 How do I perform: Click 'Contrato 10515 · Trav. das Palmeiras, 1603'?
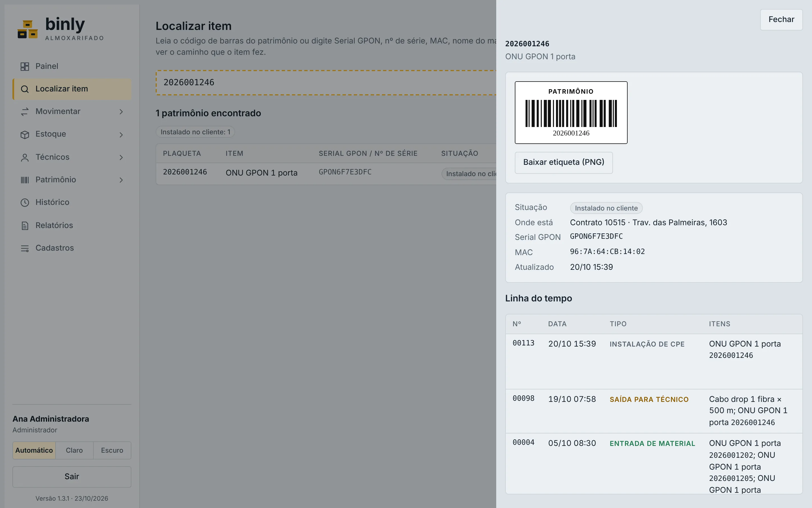point(648,223)
